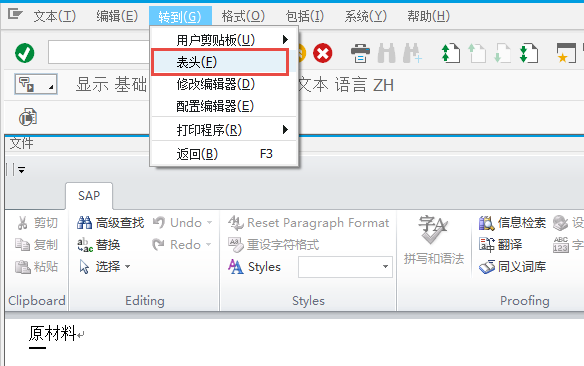The height and width of the screenshot is (366, 584).
Task: Click the 替换 replace button
Action: point(98,245)
